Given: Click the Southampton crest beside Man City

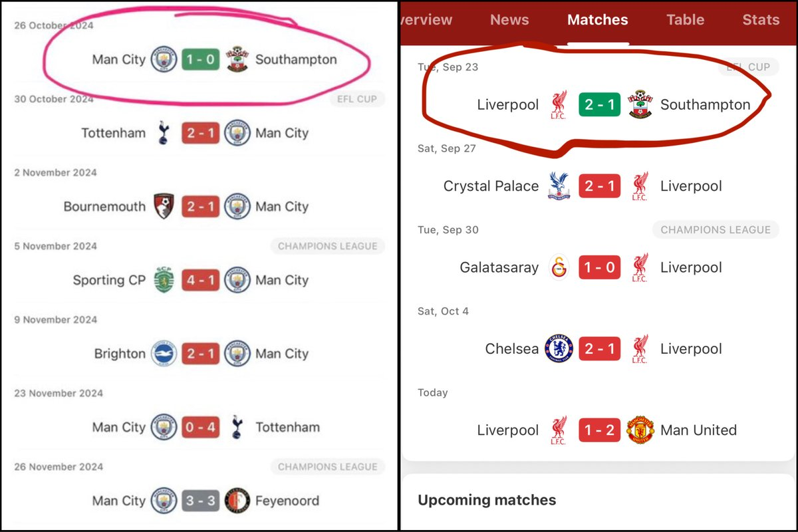Looking at the screenshot, I should (x=237, y=59).
